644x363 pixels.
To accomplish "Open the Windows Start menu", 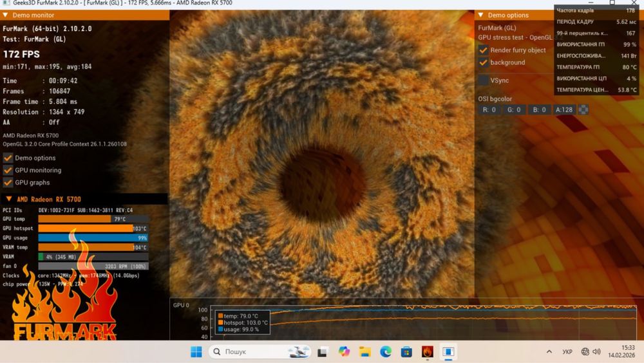I will click(196, 352).
